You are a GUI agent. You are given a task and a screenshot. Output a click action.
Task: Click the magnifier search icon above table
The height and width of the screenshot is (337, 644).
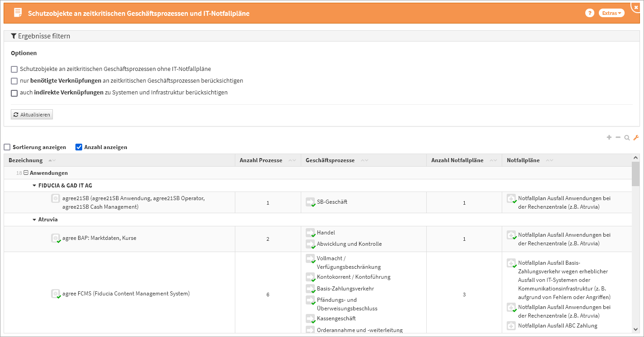(x=627, y=138)
